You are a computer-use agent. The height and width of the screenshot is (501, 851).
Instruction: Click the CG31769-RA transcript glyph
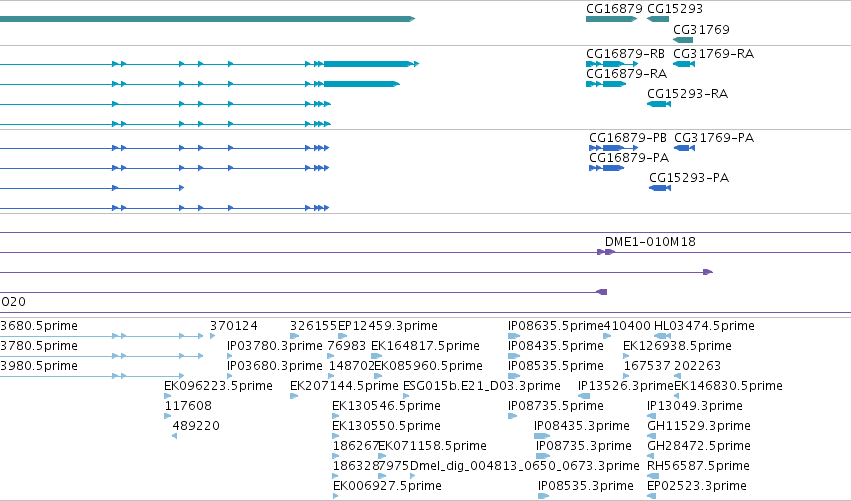[684, 64]
